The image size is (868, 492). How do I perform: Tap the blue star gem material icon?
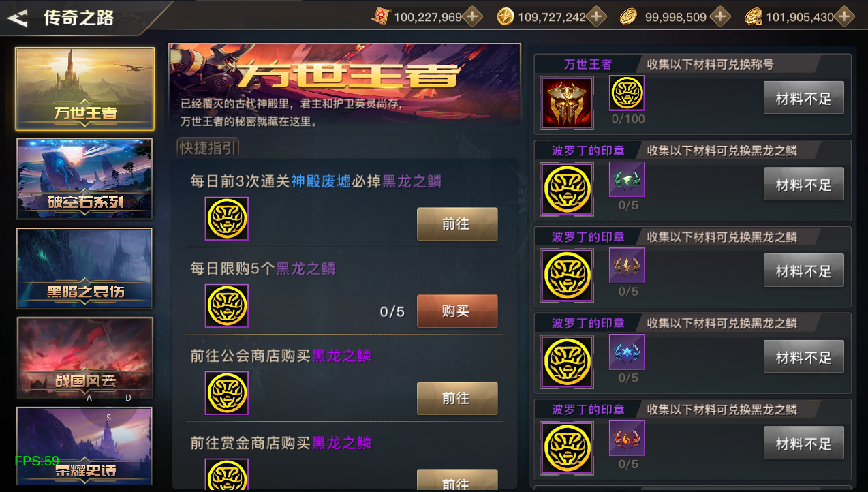(x=627, y=352)
